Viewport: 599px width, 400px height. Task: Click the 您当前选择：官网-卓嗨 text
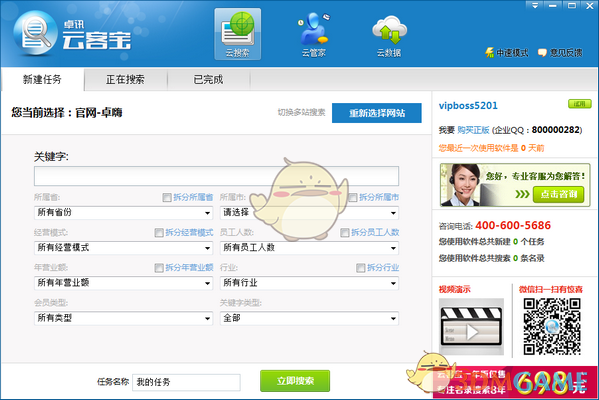tap(67, 113)
